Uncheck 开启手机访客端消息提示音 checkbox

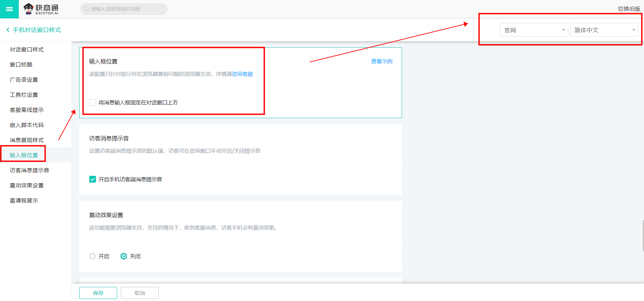tap(93, 179)
